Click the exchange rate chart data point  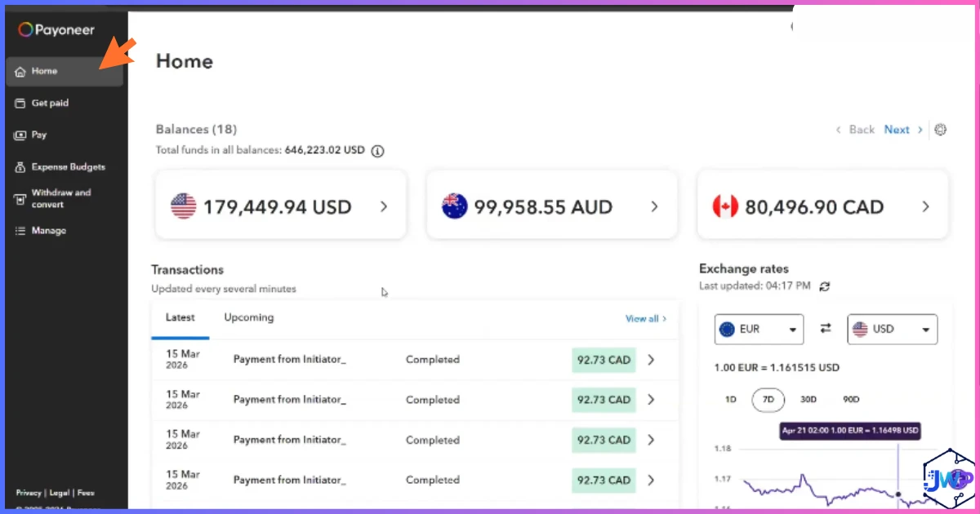(x=898, y=494)
